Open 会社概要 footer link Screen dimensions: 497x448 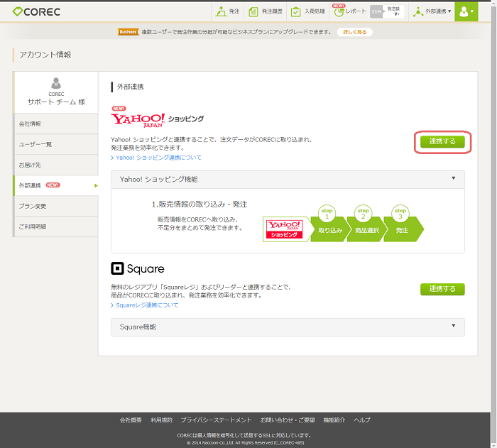[x=131, y=420]
